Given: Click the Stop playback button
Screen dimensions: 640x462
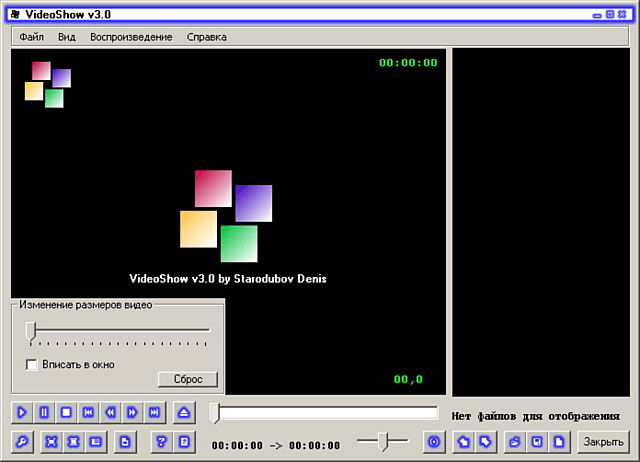Looking at the screenshot, I should pyautogui.click(x=66, y=412).
